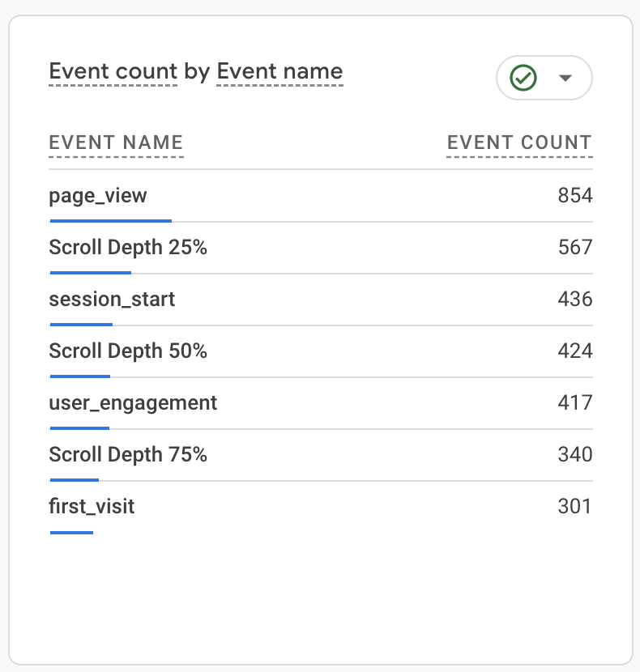
Task: Click the 436 session_start count
Action: (575, 300)
